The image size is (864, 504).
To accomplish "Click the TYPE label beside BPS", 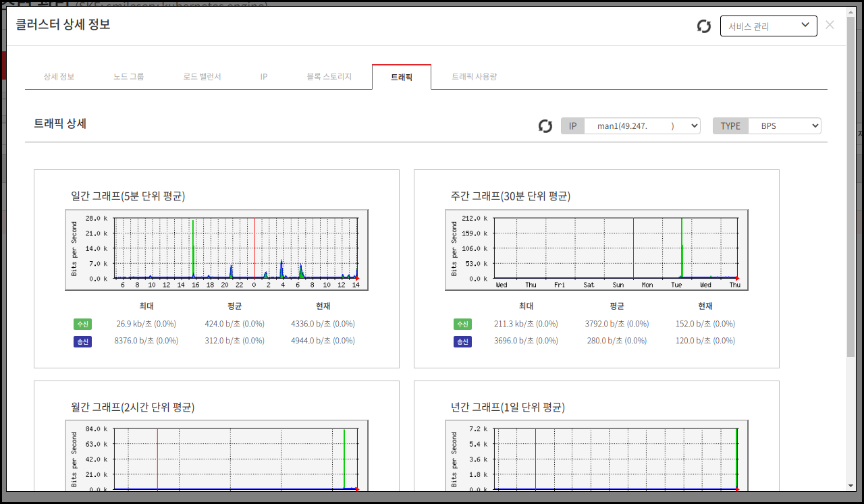I will click(730, 126).
